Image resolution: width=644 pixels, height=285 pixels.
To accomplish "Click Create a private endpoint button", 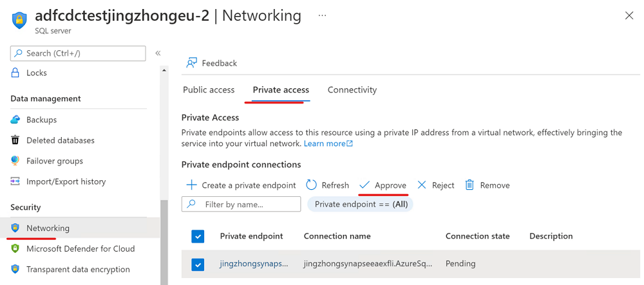I will [x=241, y=185].
